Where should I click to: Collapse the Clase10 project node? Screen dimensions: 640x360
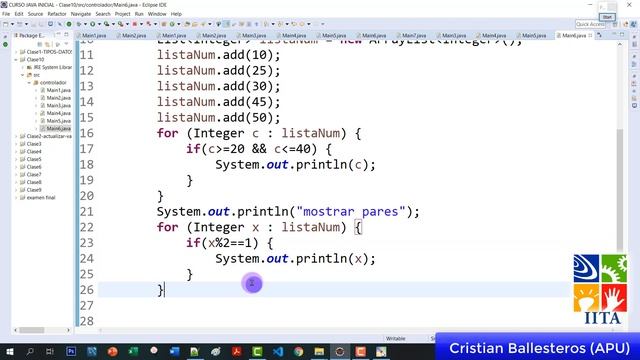click(x=17, y=60)
